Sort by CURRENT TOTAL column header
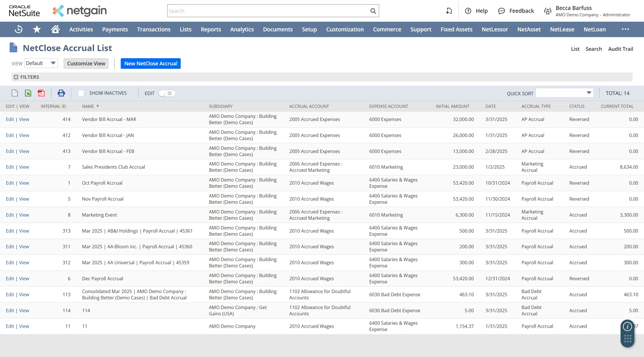Image resolution: width=644 pixels, height=357 pixels. coord(617,106)
